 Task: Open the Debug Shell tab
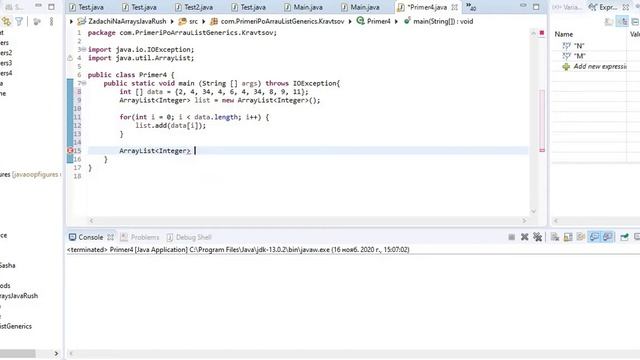coord(189,237)
